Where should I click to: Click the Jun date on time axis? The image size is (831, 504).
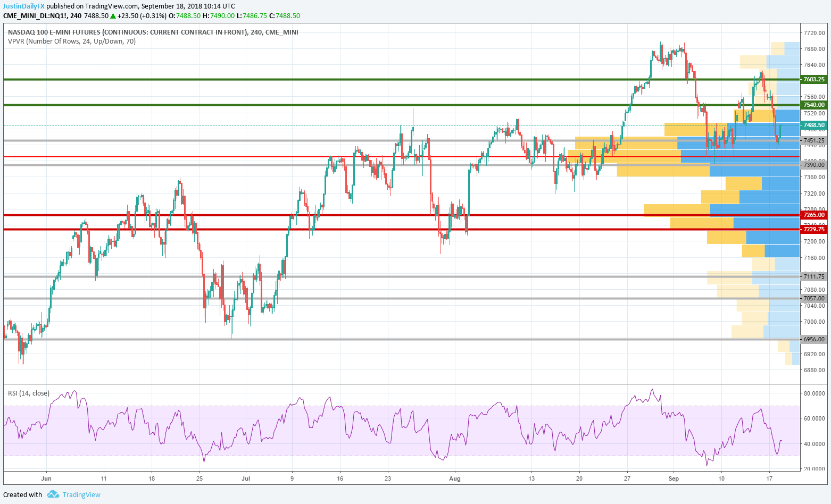point(46,478)
